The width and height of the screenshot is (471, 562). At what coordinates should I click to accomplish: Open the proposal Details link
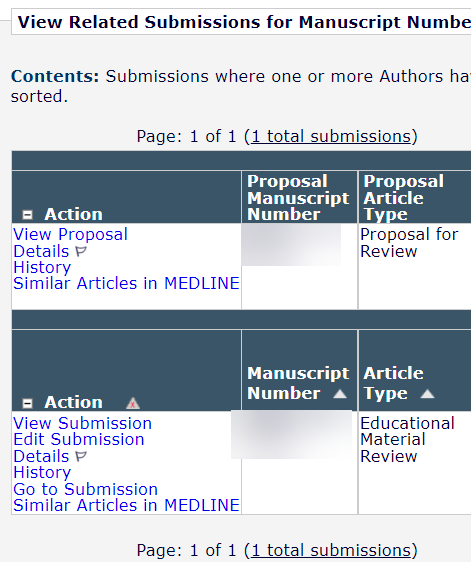[x=41, y=251]
